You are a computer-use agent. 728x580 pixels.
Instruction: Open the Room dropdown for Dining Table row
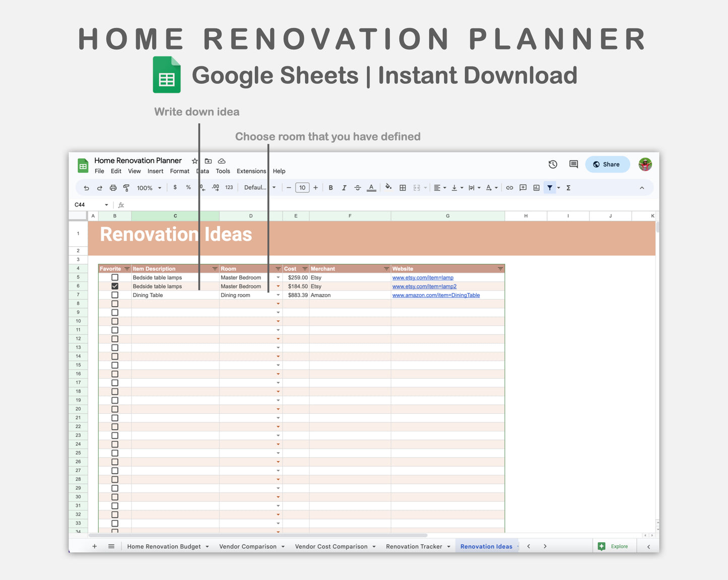pos(278,295)
